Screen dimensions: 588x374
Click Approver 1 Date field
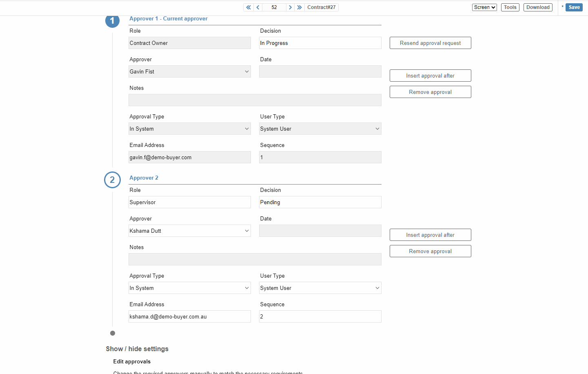320,71
